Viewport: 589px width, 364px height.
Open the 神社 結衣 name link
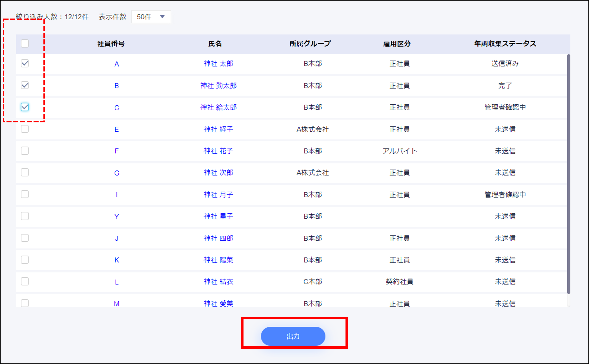[x=218, y=282]
